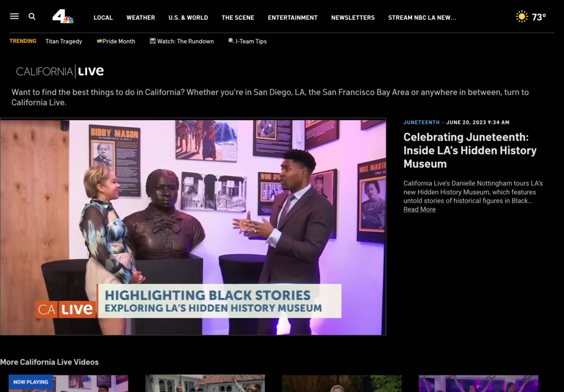Screen dimensions: 564x392
Task: Open Watch: The Rundown trending link
Action: click(182, 41)
